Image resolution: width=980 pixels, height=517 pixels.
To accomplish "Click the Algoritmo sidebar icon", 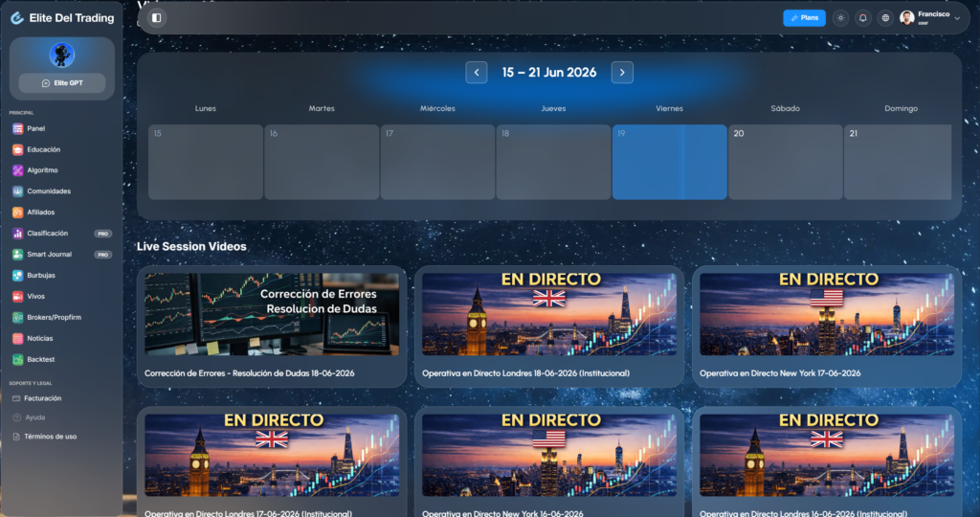I will tap(17, 170).
